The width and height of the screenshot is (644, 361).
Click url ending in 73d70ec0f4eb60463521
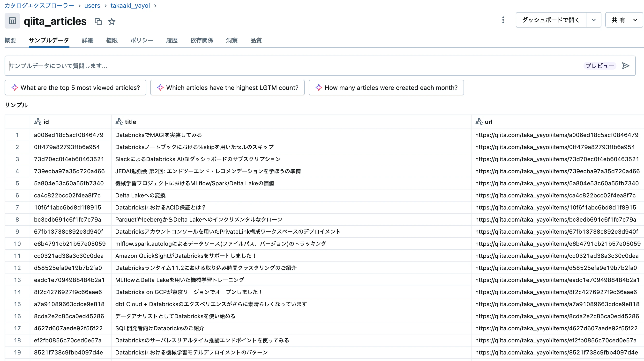click(557, 159)
